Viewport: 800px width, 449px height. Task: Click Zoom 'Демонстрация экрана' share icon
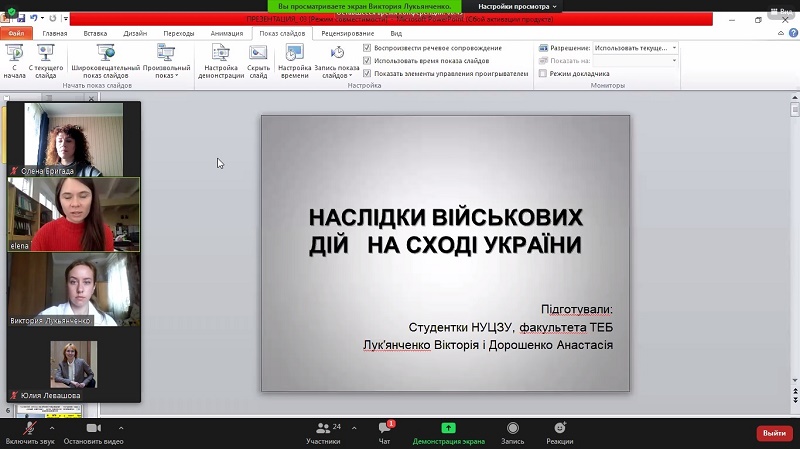[x=449, y=428]
